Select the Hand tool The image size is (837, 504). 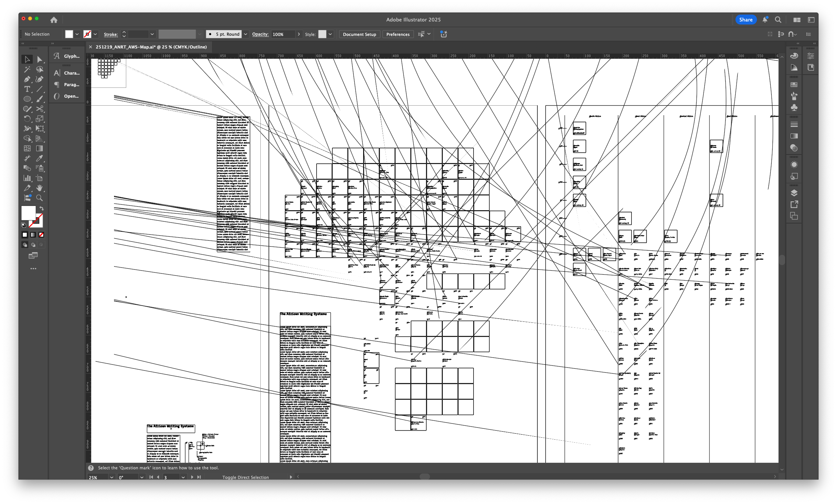click(40, 188)
